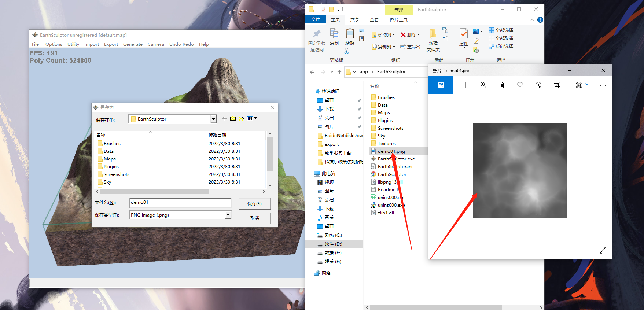Click Undo in the EarthSculptor menu bar

(175, 44)
